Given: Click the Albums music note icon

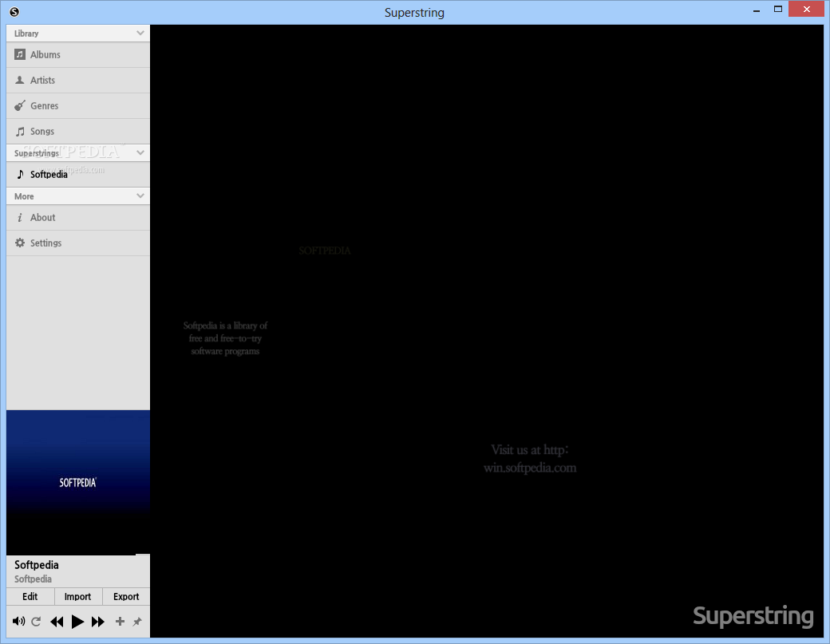Looking at the screenshot, I should [20, 54].
